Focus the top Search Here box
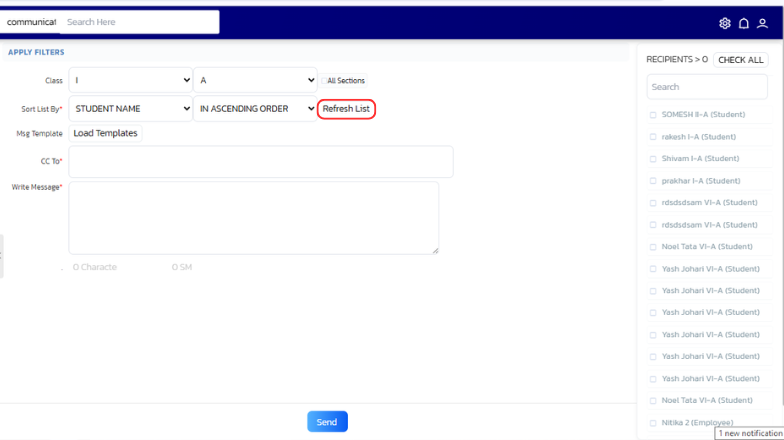The width and height of the screenshot is (784, 440). (x=140, y=22)
